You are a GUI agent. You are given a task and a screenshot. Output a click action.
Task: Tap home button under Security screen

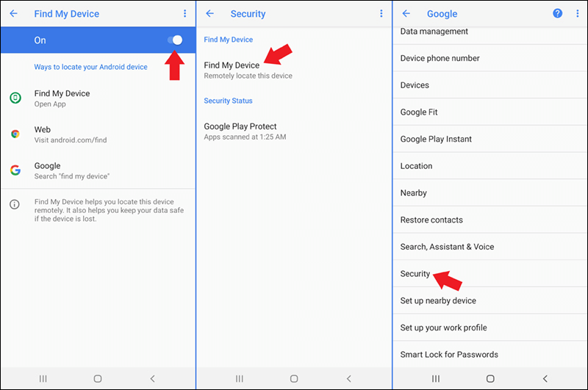294,379
